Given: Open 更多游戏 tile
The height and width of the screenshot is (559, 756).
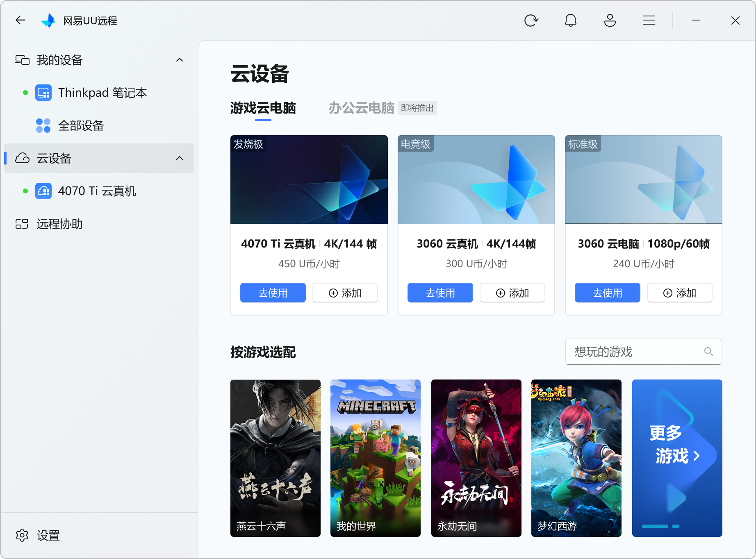Looking at the screenshot, I should tap(677, 458).
